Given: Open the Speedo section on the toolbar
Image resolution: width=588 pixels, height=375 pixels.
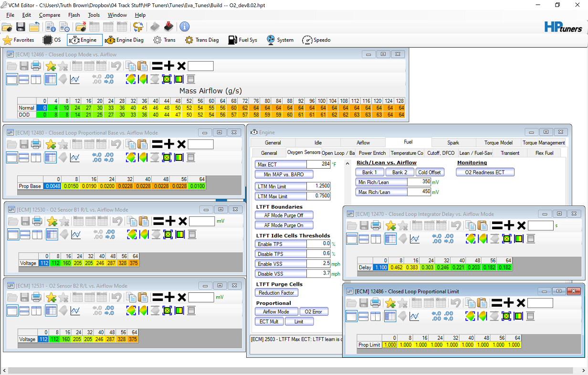Looking at the screenshot, I should coord(316,40).
